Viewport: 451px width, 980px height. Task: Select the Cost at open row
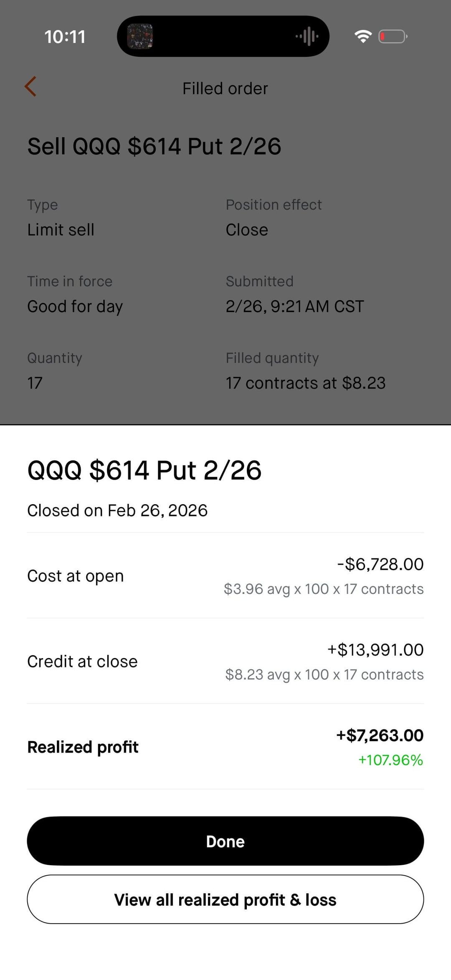pos(225,576)
